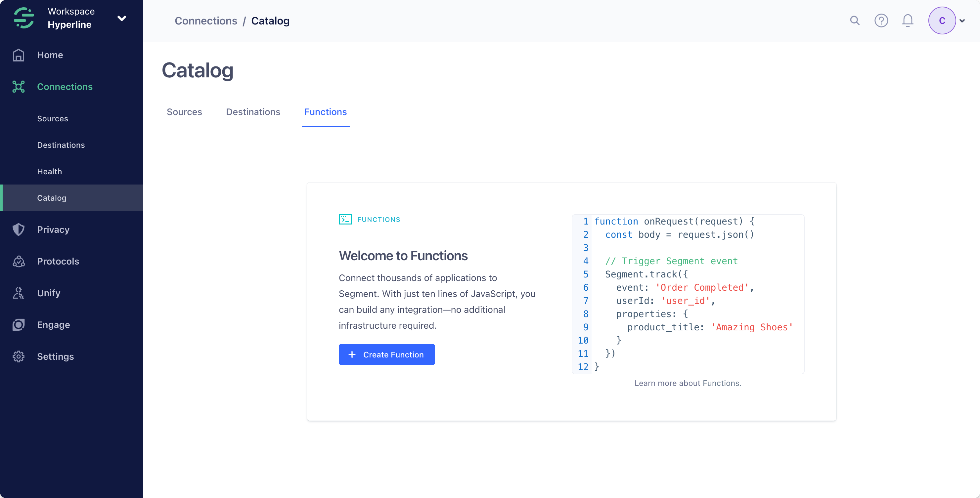Open Destinations in the sidebar submenu

coord(61,145)
